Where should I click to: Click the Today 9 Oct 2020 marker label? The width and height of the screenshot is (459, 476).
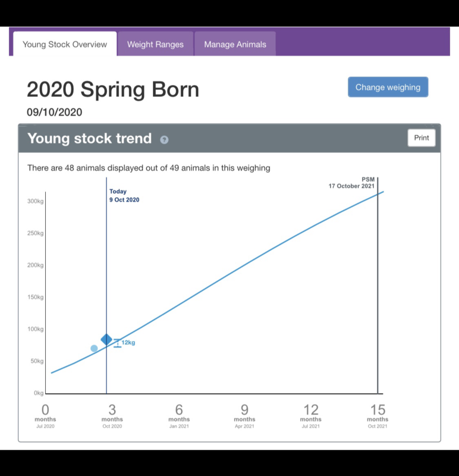[124, 196]
